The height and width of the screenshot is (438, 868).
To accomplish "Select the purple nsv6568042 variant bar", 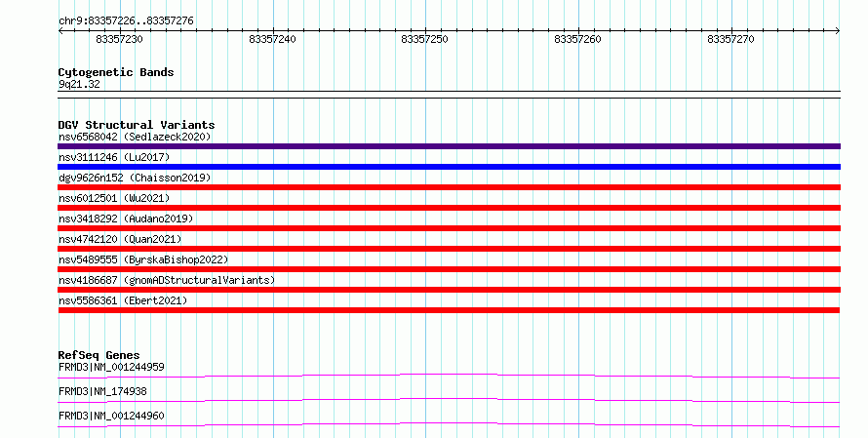I will (x=449, y=146).
